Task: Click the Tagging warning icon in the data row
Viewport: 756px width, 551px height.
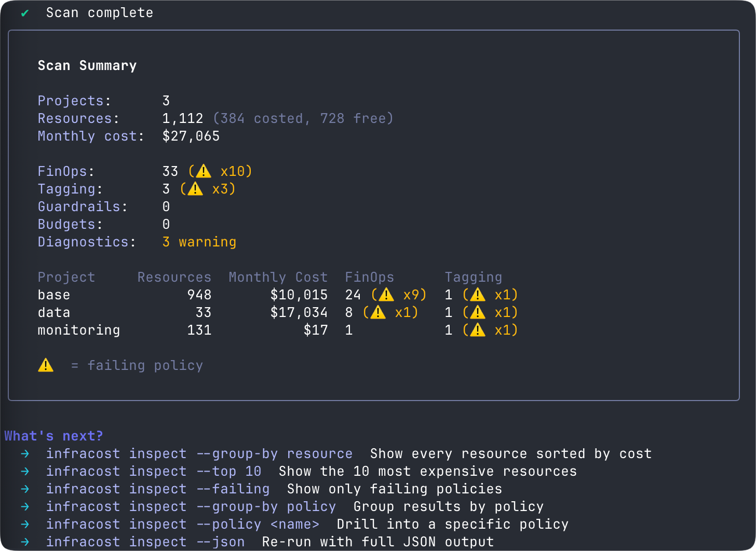Action: pyautogui.click(x=478, y=312)
